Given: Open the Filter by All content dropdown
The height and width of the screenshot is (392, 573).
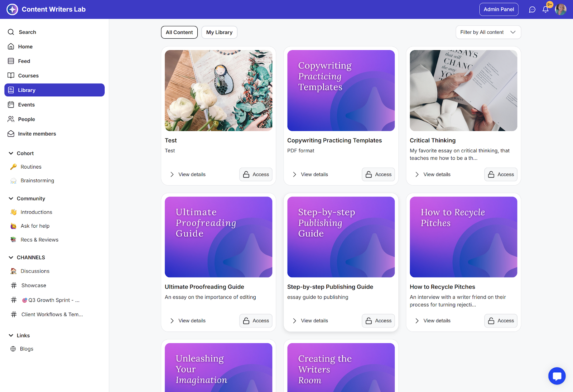Looking at the screenshot, I should pos(488,32).
